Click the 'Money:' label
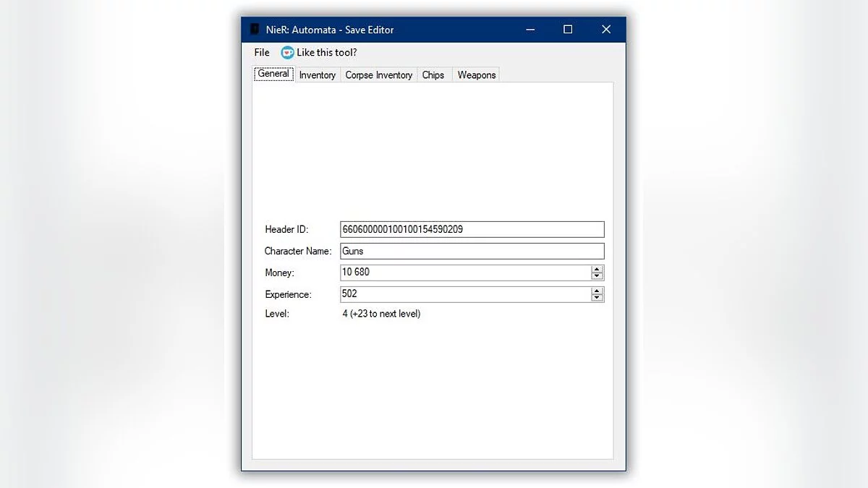868x488 pixels. (279, 273)
